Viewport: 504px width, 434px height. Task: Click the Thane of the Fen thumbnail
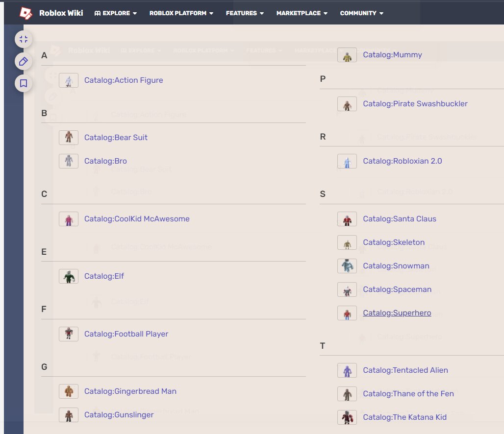[347, 394]
